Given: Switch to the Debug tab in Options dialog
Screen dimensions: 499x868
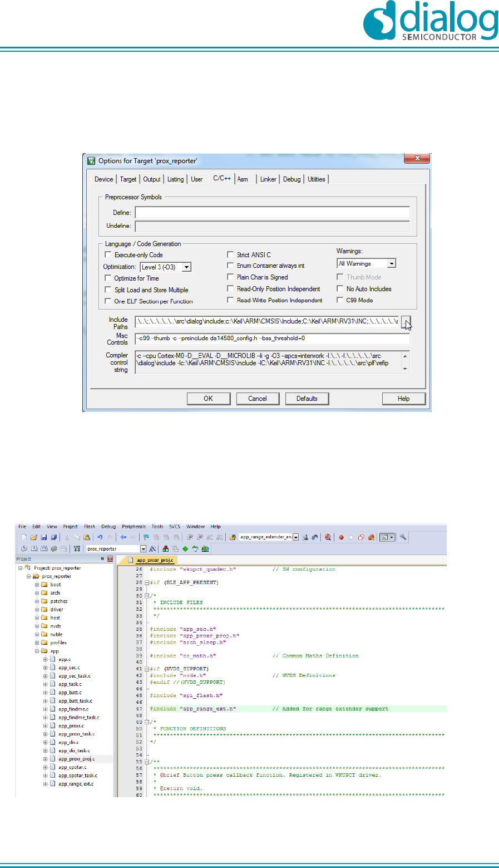Looking at the screenshot, I should tap(292, 179).
